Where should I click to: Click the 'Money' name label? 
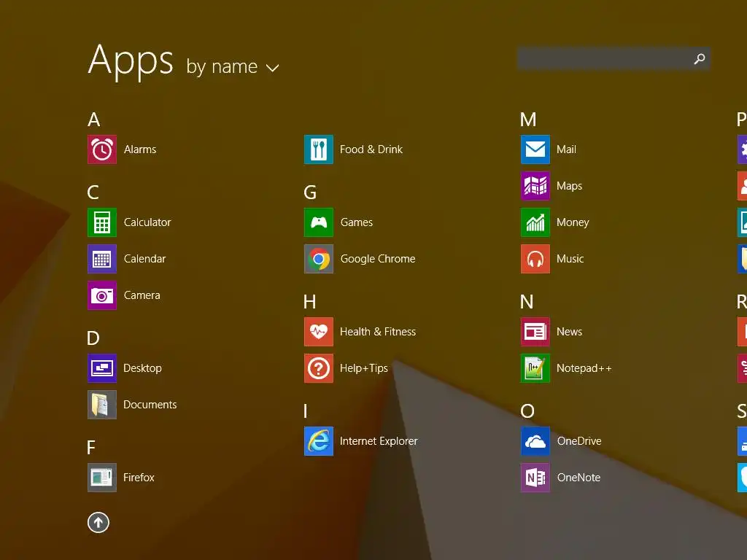(x=573, y=223)
